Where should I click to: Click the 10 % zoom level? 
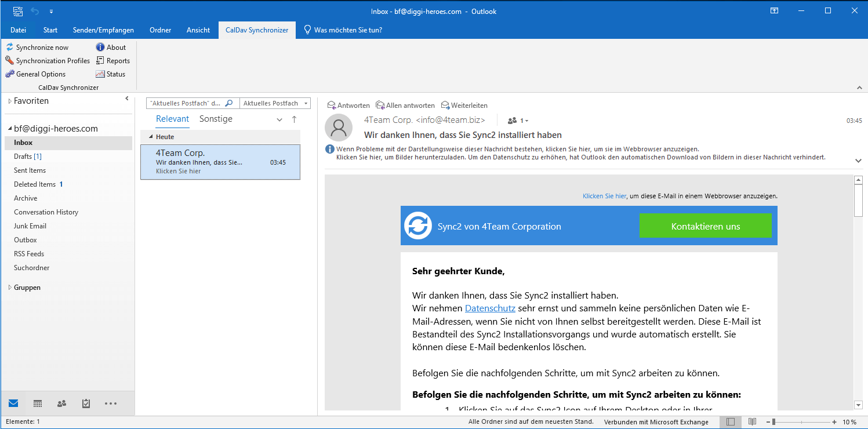point(849,422)
